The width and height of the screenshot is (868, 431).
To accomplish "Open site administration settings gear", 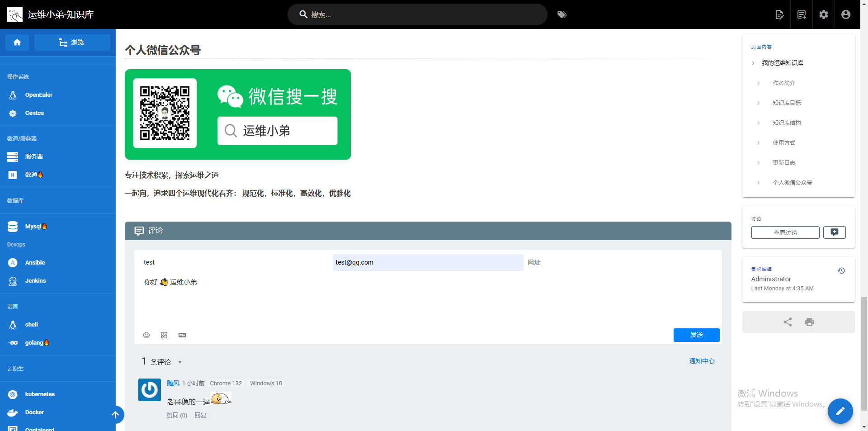I will (823, 14).
